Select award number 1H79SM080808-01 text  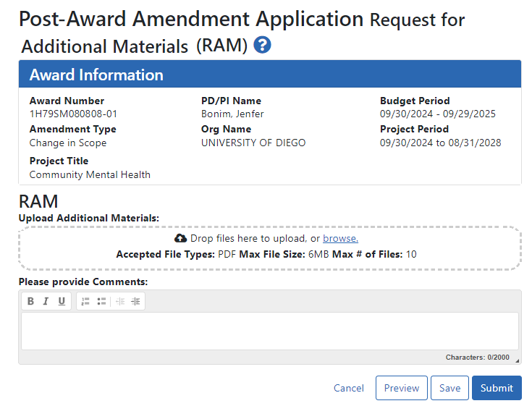tap(73, 114)
